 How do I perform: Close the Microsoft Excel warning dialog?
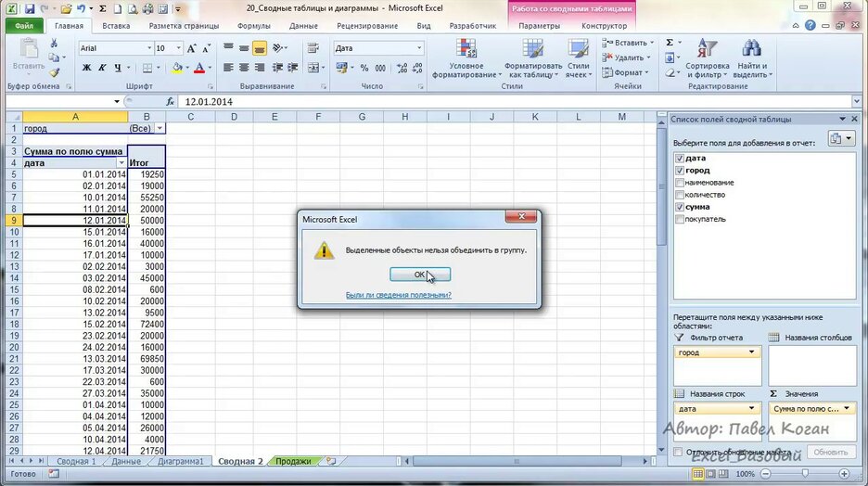pos(521,216)
